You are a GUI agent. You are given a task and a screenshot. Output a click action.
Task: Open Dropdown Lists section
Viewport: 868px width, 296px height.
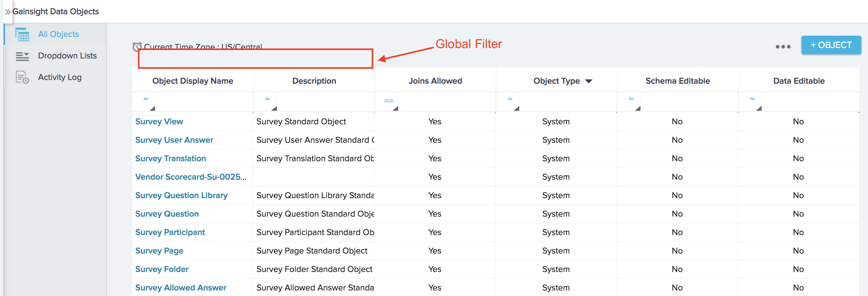click(67, 56)
